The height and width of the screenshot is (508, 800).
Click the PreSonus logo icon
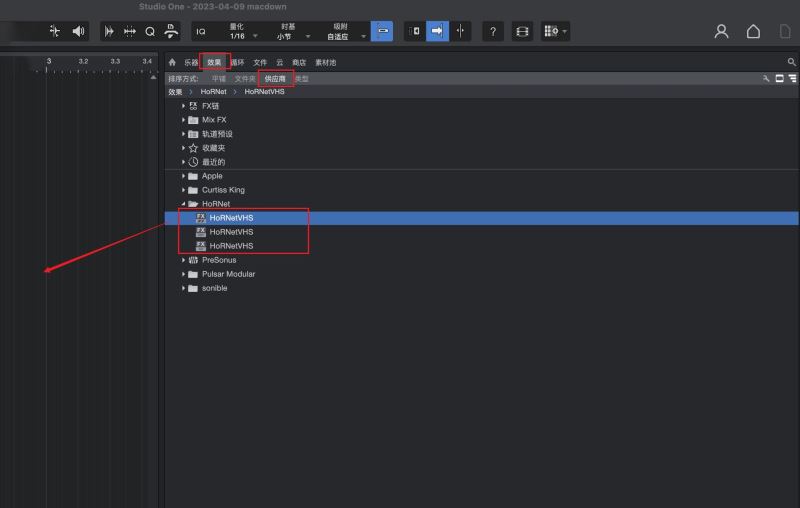(x=193, y=260)
